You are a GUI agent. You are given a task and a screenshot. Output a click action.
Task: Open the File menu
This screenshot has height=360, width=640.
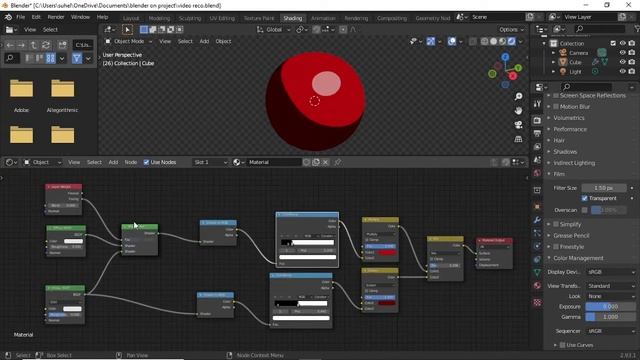(x=20, y=17)
